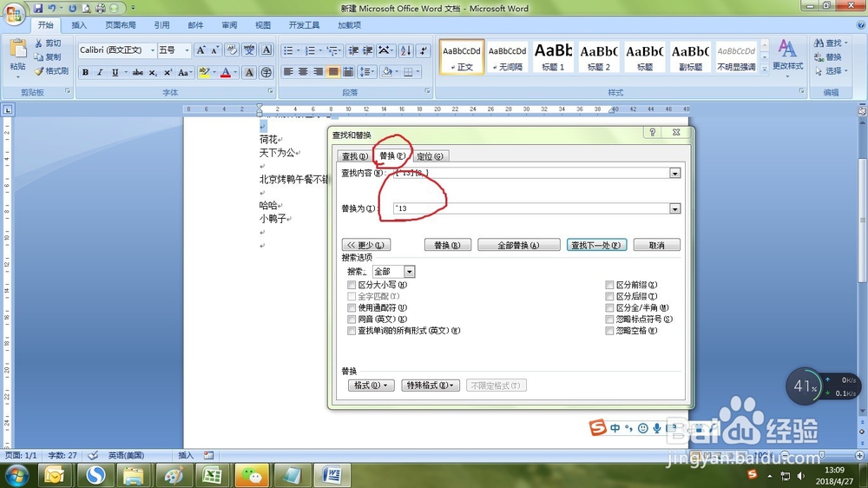Enable 忽略标点符号 checkbox

coord(609,319)
